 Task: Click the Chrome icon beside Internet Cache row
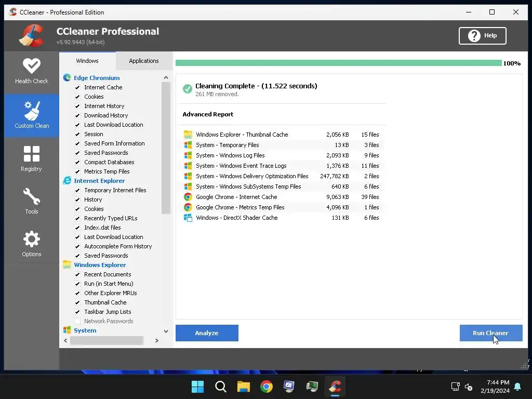188,197
